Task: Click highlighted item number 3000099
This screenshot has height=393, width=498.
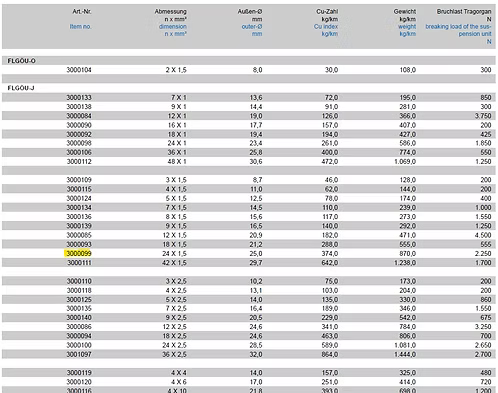Action: [79, 254]
